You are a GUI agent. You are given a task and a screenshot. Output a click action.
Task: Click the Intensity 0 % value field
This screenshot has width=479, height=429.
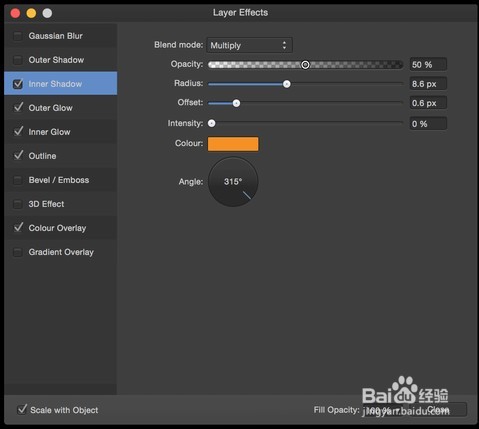coord(428,124)
